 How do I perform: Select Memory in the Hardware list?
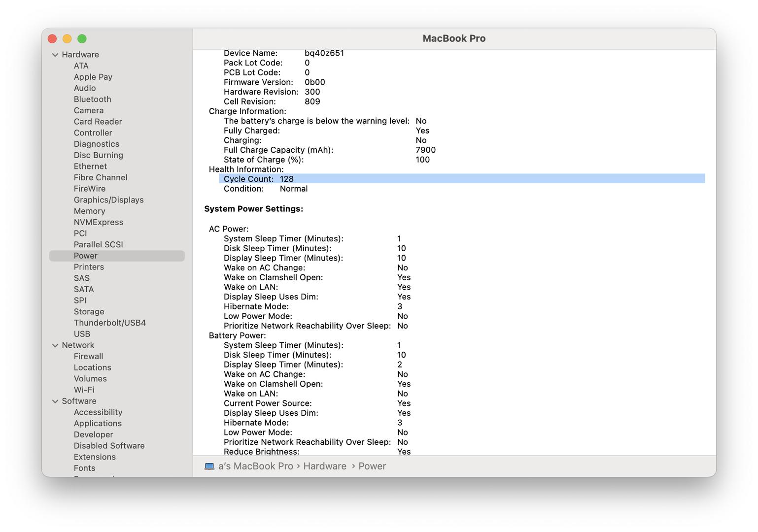point(89,211)
